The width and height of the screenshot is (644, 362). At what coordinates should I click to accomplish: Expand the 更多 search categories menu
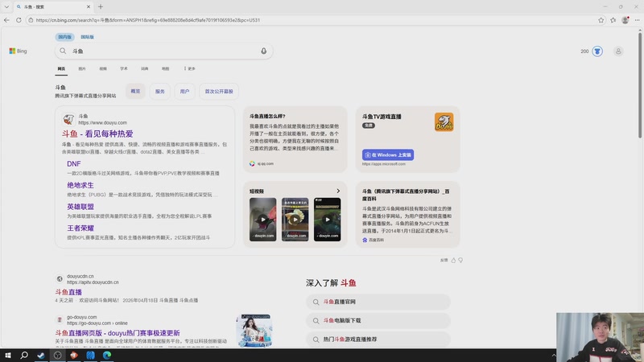[189, 68]
